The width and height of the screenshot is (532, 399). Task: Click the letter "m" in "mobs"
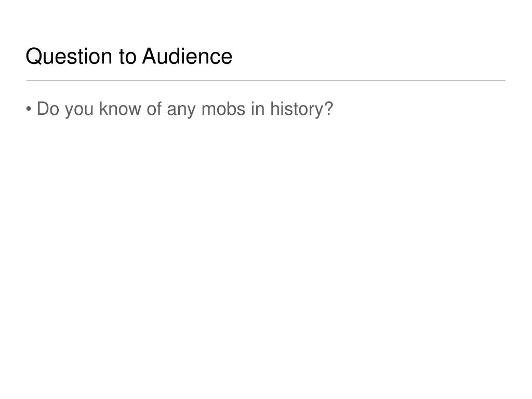[208, 111]
